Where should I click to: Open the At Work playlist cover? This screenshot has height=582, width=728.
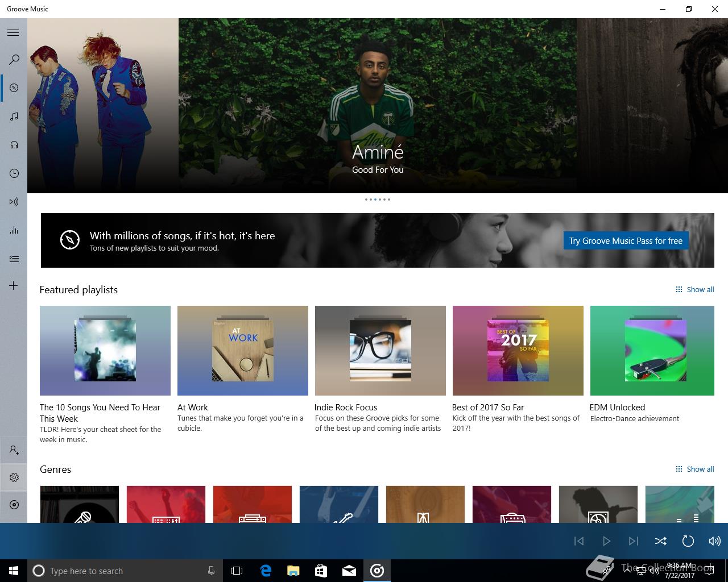243,351
